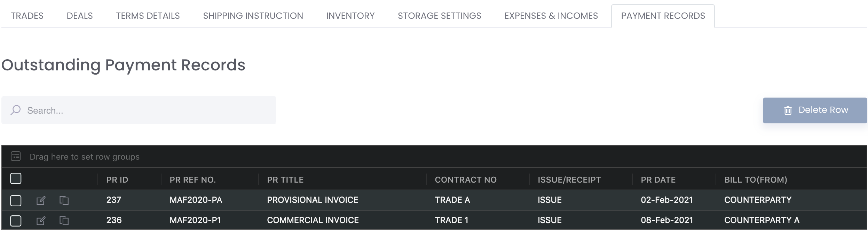Viewport: 868px width, 230px height.
Task: Sort by PR ID column header
Action: point(117,180)
